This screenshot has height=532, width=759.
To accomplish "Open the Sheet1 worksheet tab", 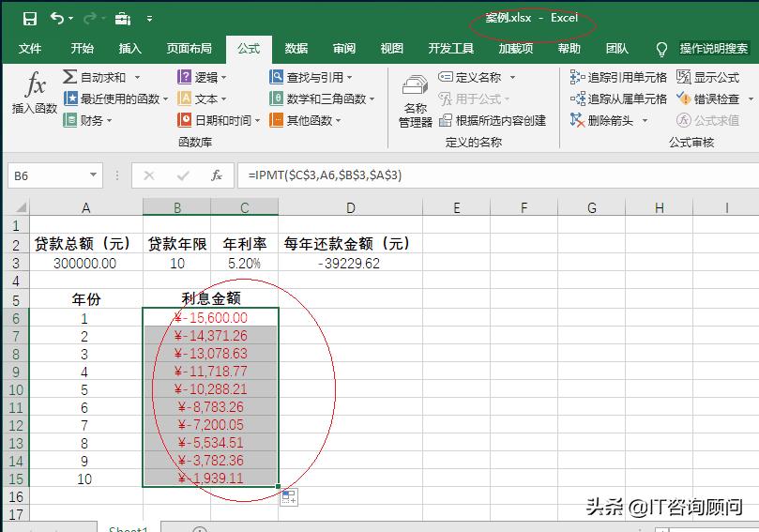I will 129,528.
